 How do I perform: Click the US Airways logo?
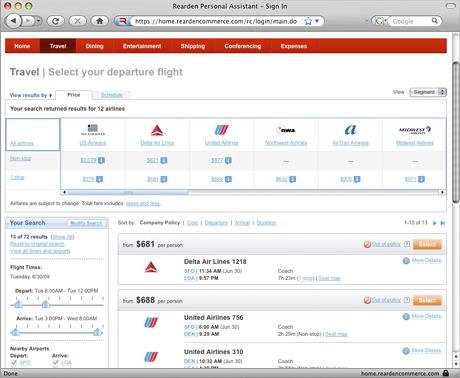(93, 129)
